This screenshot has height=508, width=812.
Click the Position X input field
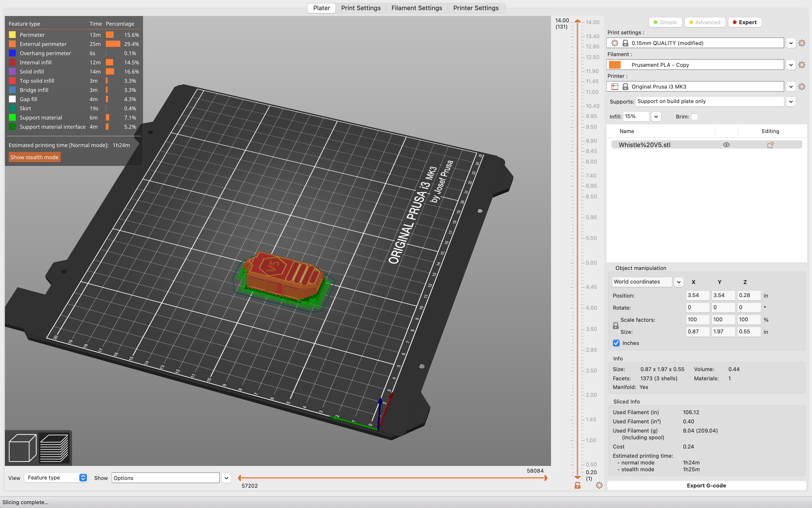[698, 295]
